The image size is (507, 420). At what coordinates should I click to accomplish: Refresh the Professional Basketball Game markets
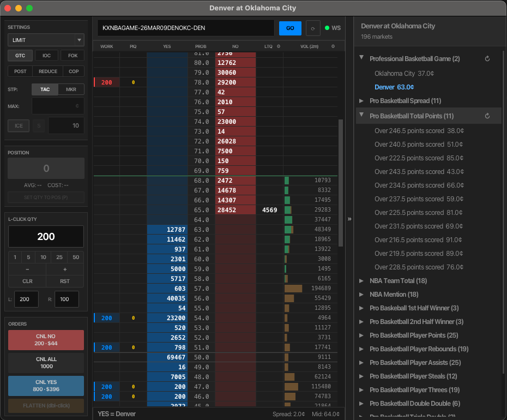click(487, 58)
